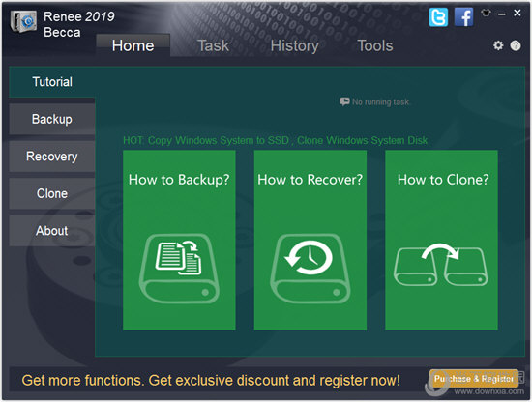Click the Purchase & Register button
This screenshot has width=532, height=402.
tap(474, 378)
